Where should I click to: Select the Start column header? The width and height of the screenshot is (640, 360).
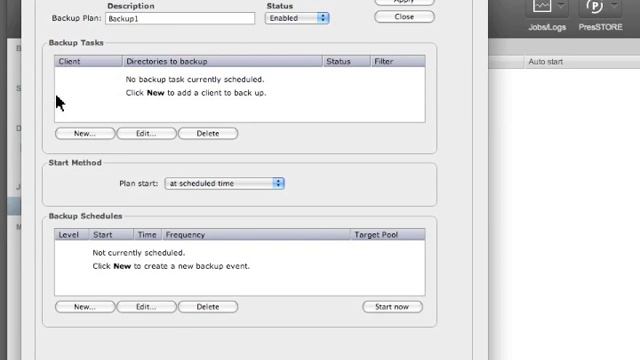point(111,235)
